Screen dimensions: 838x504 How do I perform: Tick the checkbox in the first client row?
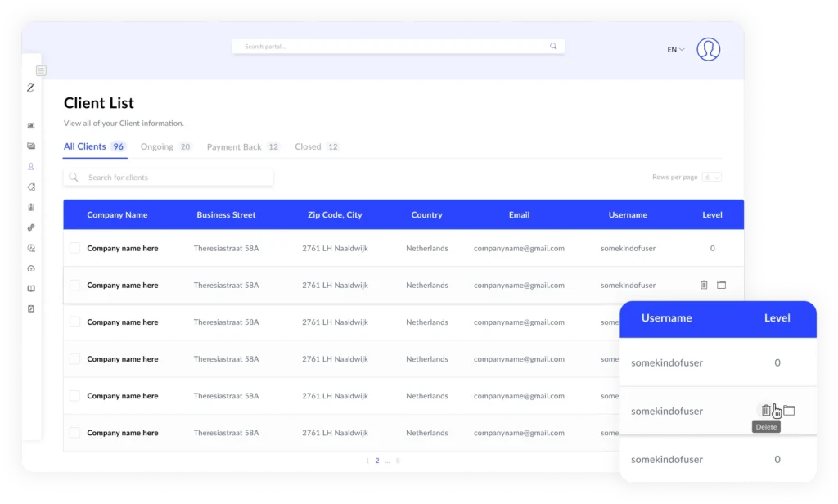coord(74,248)
